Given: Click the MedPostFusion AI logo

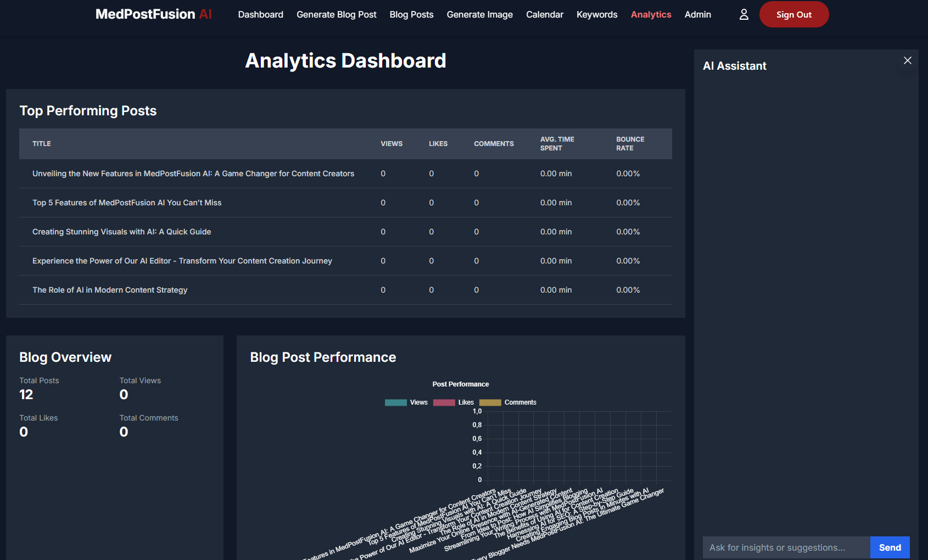Looking at the screenshot, I should (154, 14).
